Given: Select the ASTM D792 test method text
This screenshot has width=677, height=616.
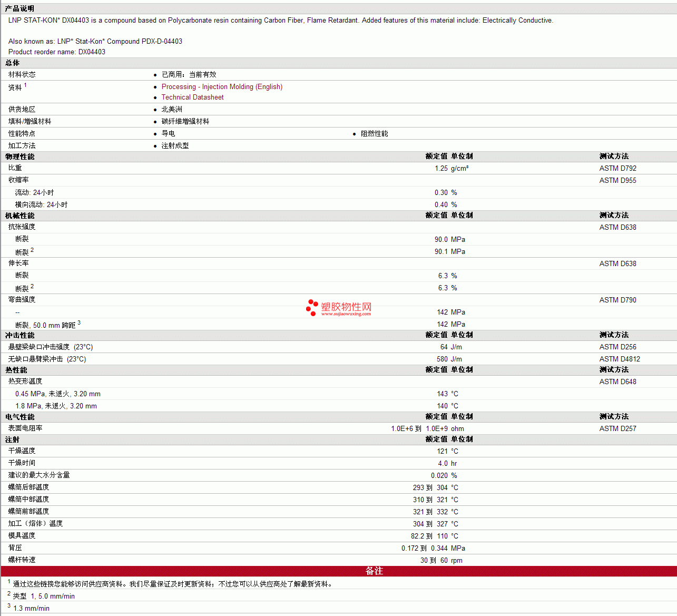Looking at the screenshot, I should pyautogui.click(x=617, y=169).
